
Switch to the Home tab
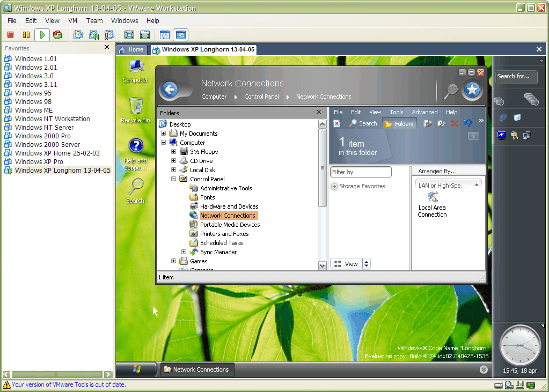point(131,50)
